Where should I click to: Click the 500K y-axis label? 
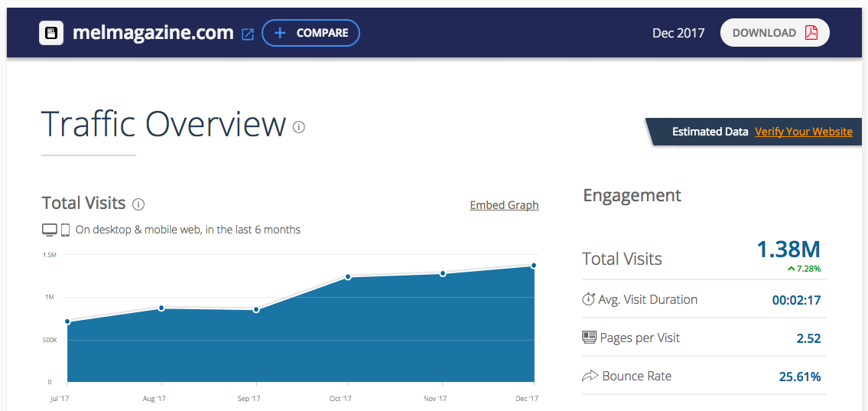coord(50,340)
